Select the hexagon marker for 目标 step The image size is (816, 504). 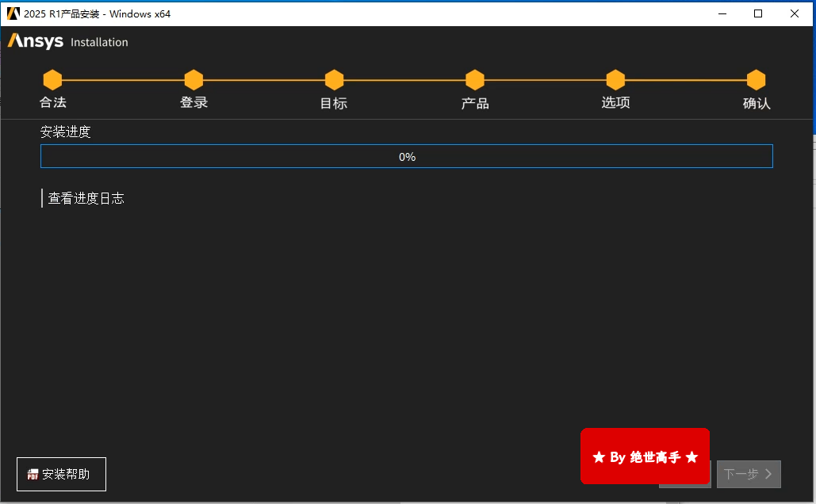click(334, 80)
